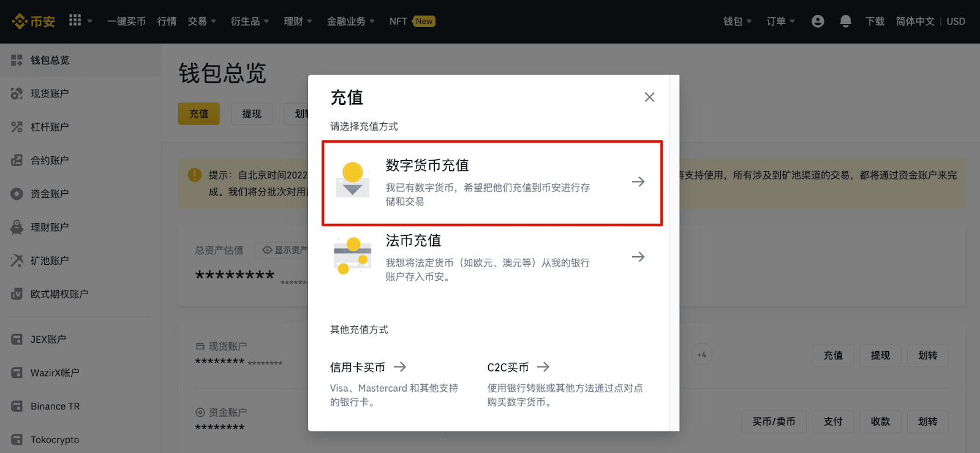The height and width of the screenshot is (453, 980).
Task: Click the 欧式期权账户 sidebar icon
Action: pyautogui.click(x=17, y=294)
